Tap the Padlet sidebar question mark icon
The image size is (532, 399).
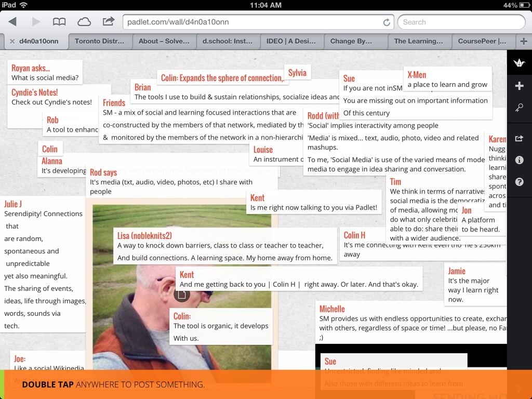click(x=519, y=182)
